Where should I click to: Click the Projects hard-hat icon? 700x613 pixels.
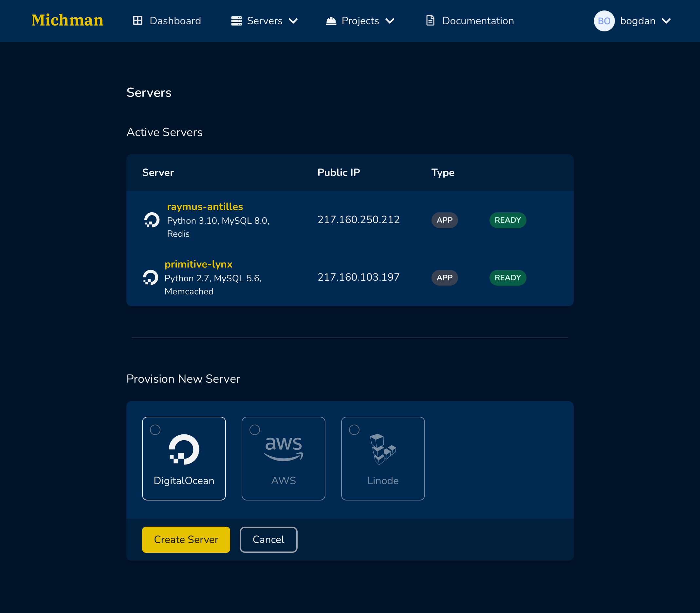331,21
